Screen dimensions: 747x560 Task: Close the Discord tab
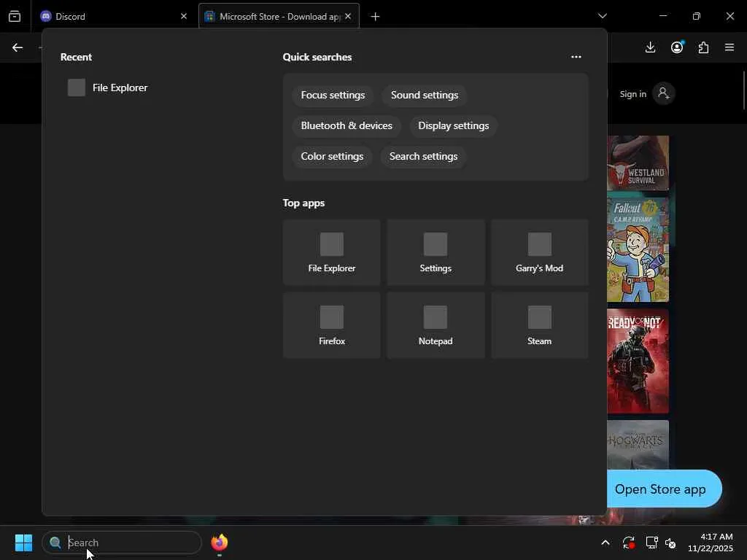point(183,16)
